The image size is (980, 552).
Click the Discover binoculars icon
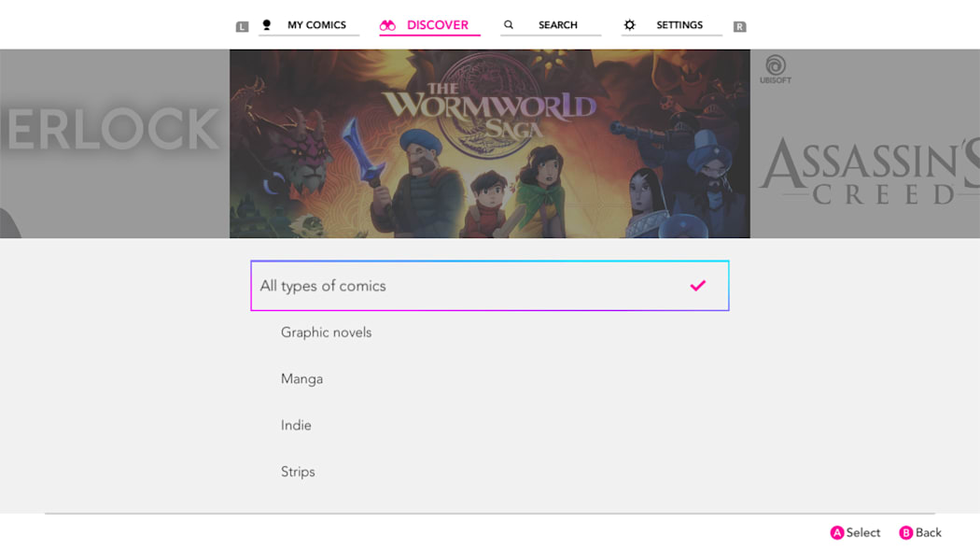tap(387, 25)
